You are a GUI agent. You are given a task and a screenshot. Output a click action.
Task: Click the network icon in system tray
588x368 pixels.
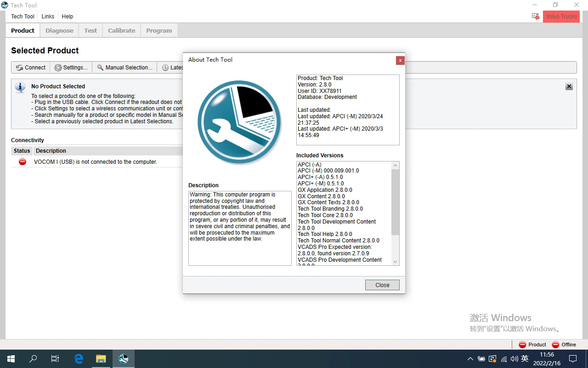tap(503, 359)
